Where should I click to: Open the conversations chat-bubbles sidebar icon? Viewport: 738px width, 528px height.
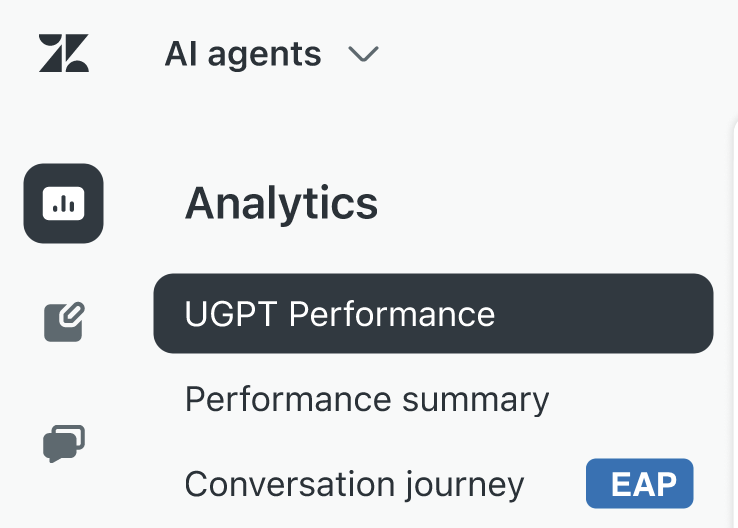point(64,444)
